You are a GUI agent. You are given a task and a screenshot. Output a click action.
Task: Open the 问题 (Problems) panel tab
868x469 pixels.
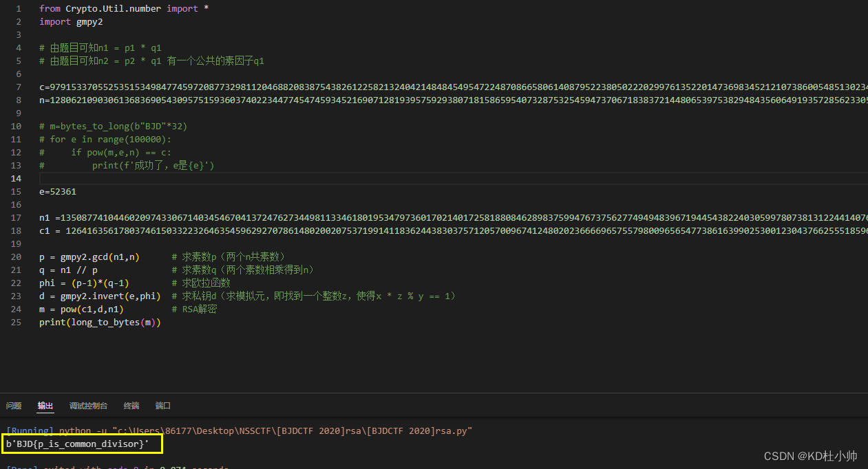tap(14, 406)
